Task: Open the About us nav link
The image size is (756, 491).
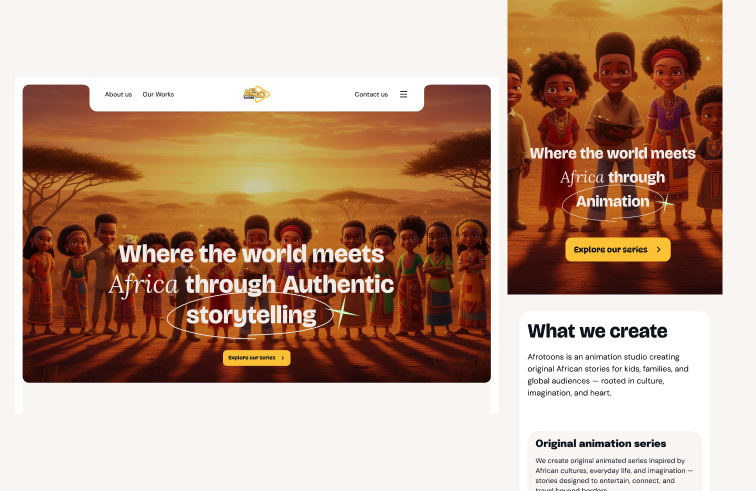Action: tap(118, 95)
